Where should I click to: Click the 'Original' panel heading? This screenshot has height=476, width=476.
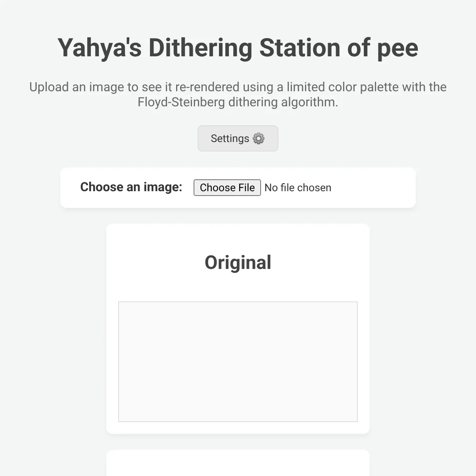pos(238,263)
